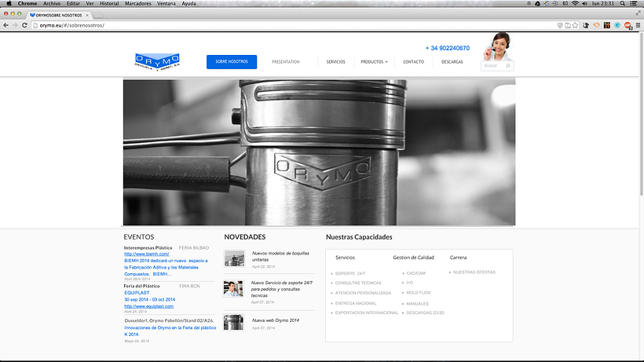Click the Nuevo Servicio de soporte thumbnail
This screenshot has height=362, width=644.
tap(233, 288)
